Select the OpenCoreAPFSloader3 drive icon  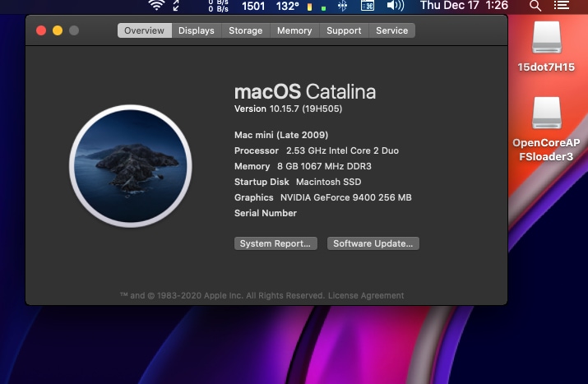click(x=546, y=113)
